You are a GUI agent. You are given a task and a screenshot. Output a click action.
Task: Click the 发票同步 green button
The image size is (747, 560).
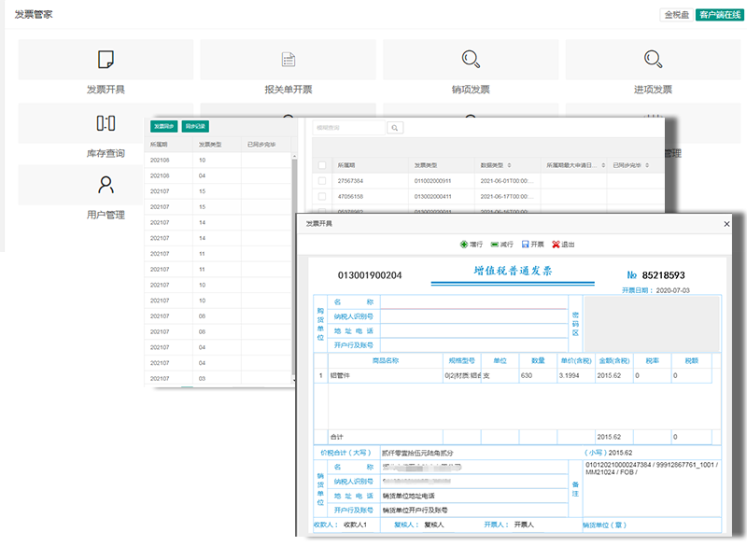(164, 126)
